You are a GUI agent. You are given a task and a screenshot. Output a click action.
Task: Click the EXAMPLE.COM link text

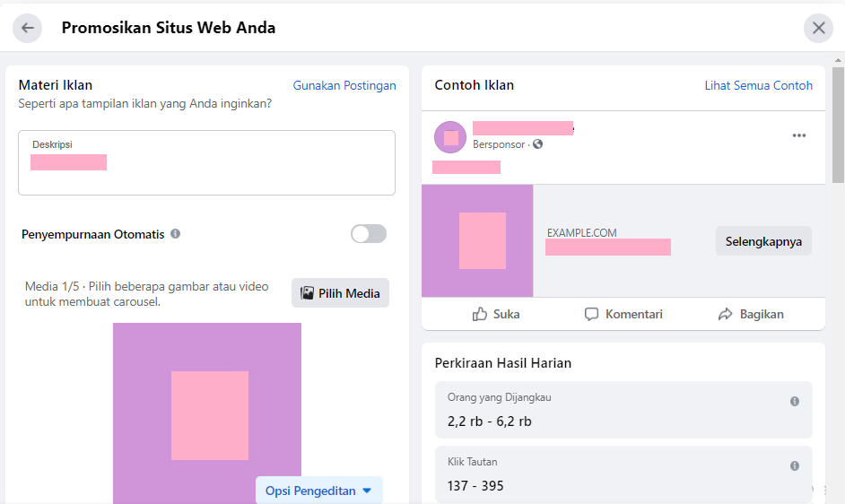581,233
